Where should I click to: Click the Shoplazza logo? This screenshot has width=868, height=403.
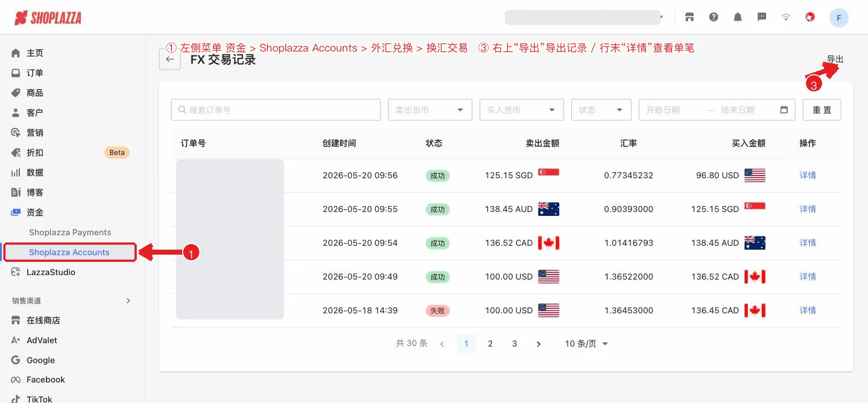click(x=48, y=18)
